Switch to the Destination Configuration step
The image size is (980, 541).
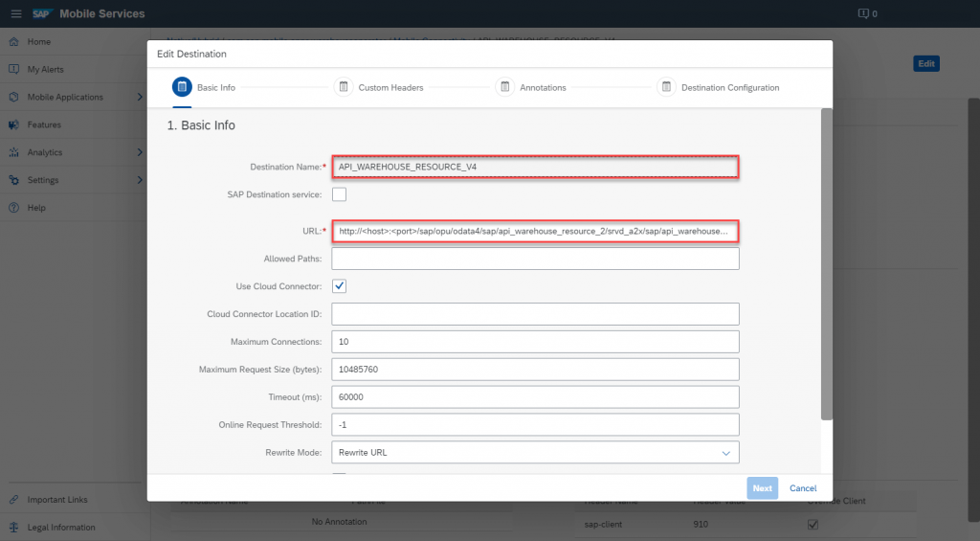(730, 87)
